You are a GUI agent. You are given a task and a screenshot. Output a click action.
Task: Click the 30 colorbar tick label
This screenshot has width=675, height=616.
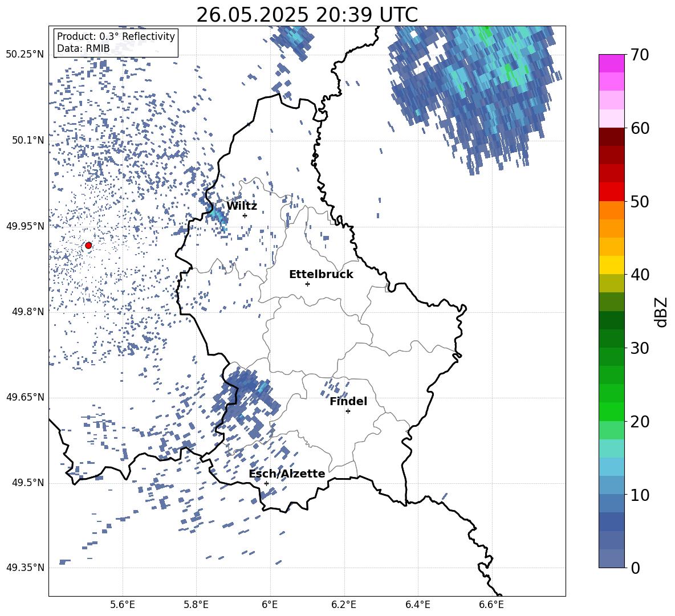click(x=640, y=348)
